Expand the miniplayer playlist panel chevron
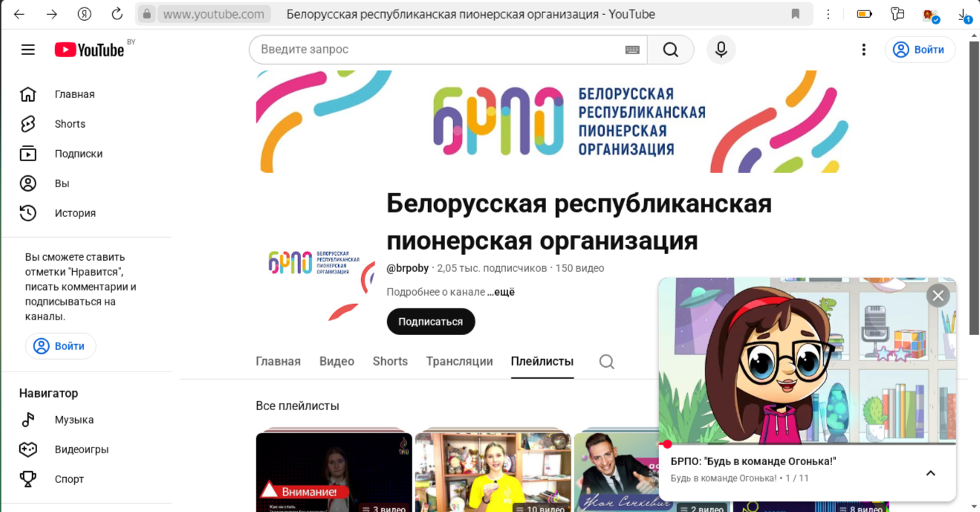The width and height of the screenshot is (980, 512). (930, 473)
